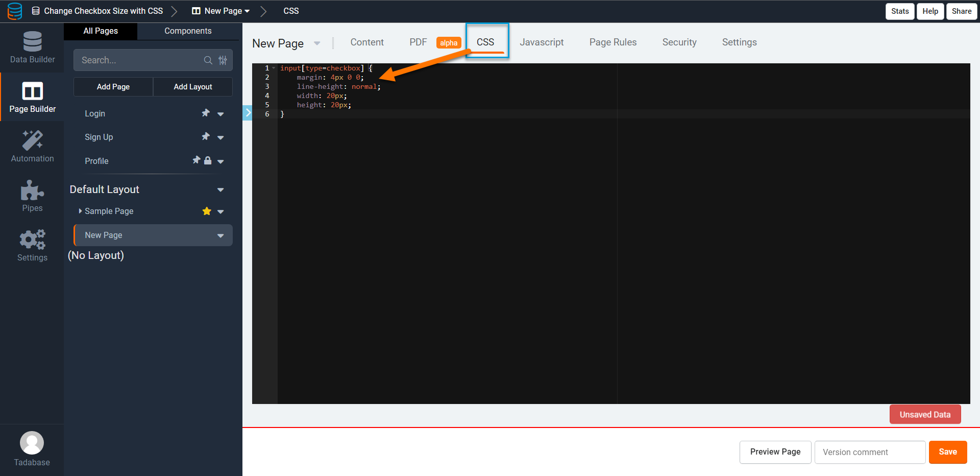This screenshot has height=476, width=980.
Task: Click inside the Version comment field
Action: click(869, 452)
